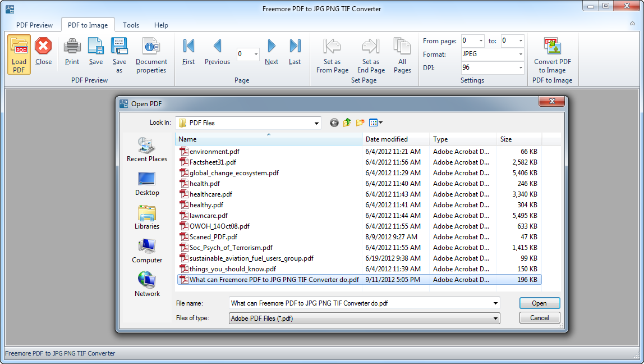Viewport: 644px width, 364px height.
Task: Click the Save ribbon icon
Action: pyautogui.click(x=96, y=46)
